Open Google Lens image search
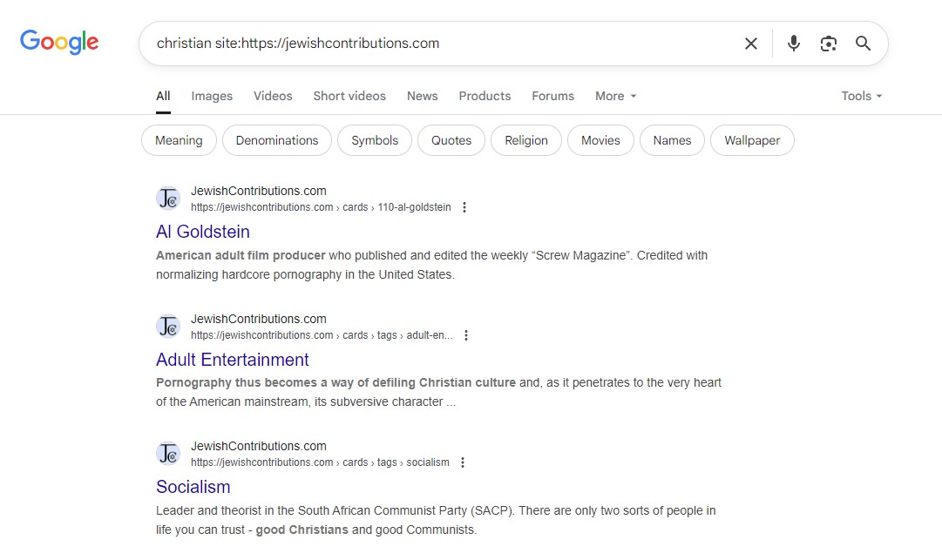942x560 pixels. pyautogui.click(x=829, y=44)
